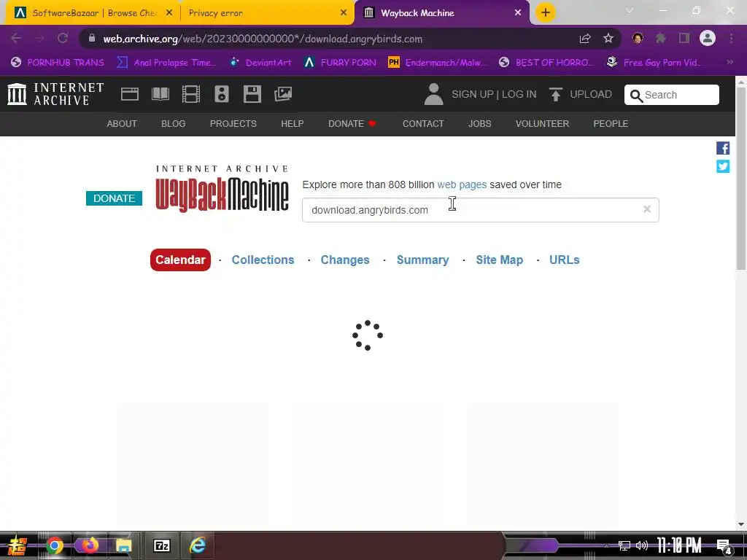Open the volume control in system tray

(642, 545)
